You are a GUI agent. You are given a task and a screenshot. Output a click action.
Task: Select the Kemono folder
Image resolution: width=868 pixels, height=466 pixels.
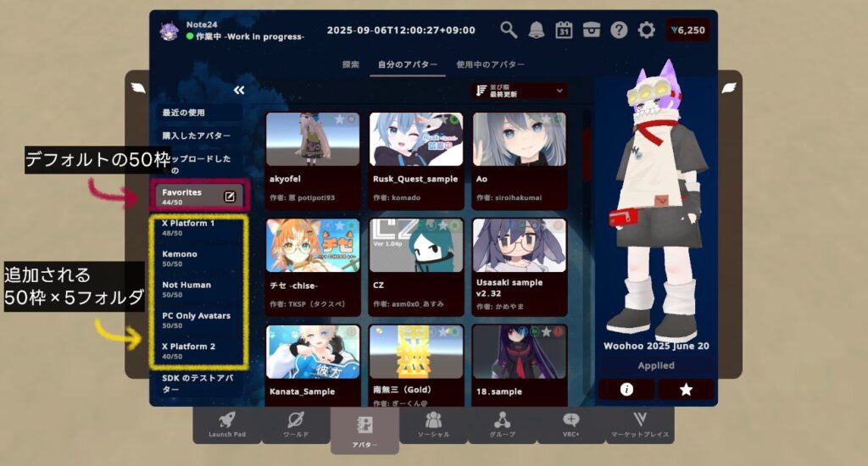(x=198, y=258)
